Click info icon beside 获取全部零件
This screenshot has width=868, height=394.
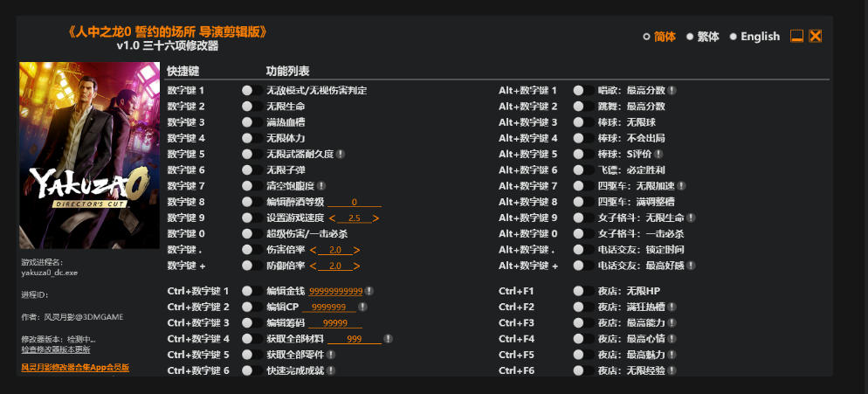(330, 354)
